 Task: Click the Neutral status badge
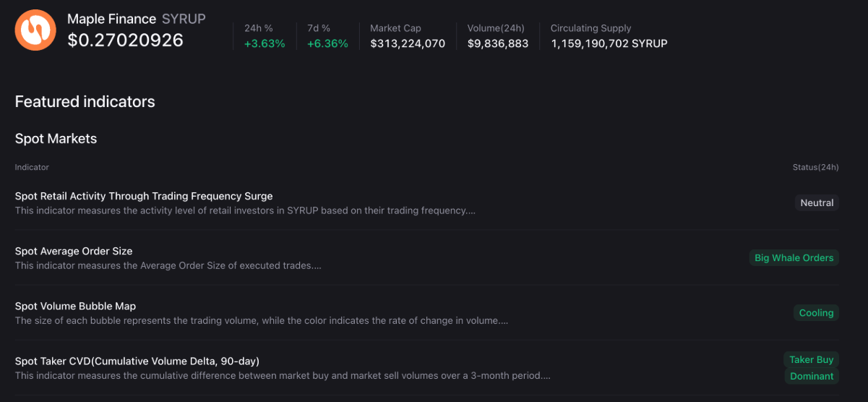[817, 203]
